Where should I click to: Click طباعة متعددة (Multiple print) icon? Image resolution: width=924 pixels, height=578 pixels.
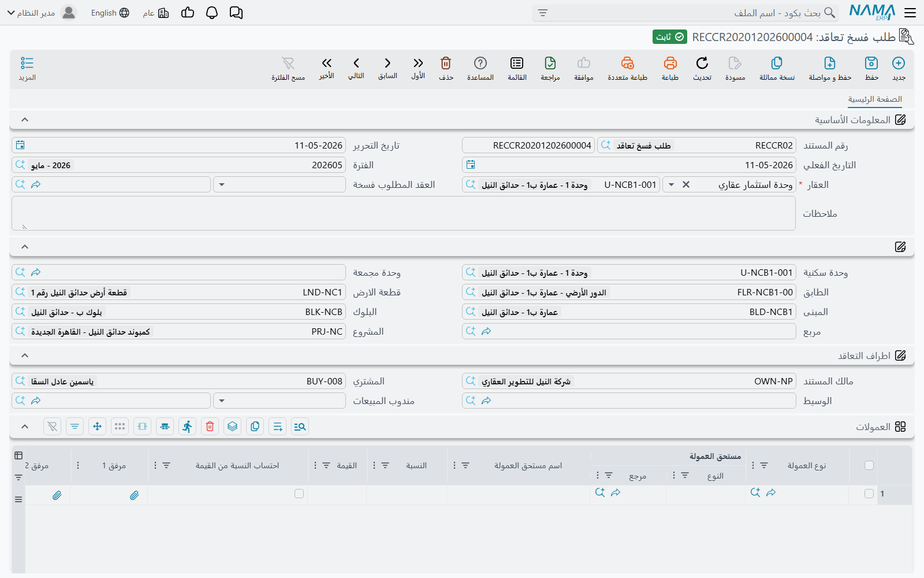(x=628, y=63)
